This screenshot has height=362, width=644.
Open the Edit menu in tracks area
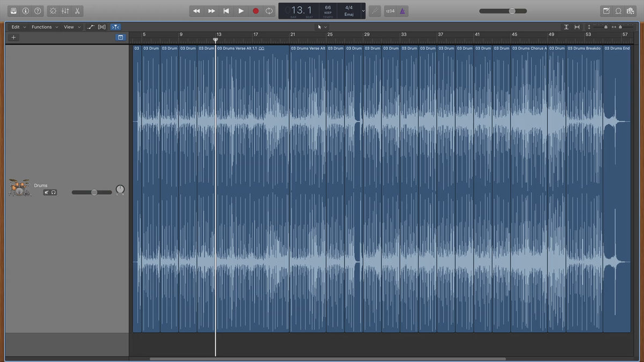(18, 27)
